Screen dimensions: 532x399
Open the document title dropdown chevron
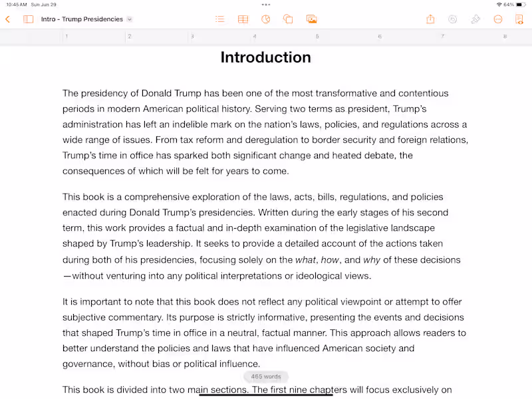click(129, 19)
